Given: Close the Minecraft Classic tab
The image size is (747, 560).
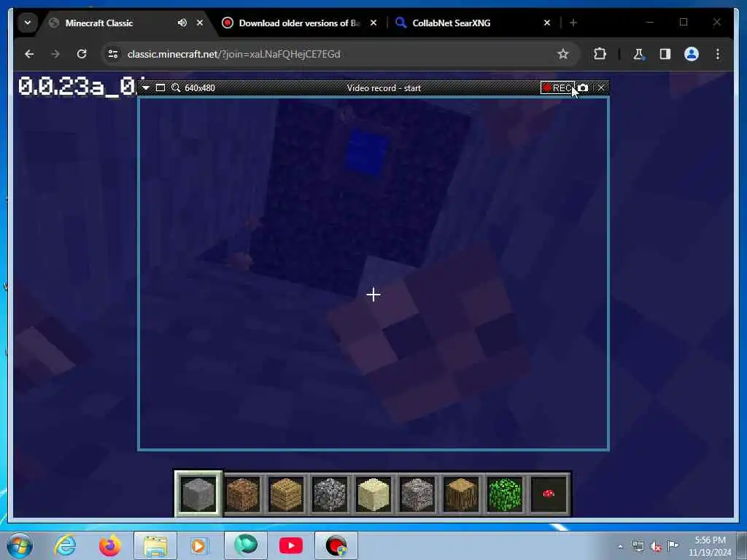Looking at the screenshot, I should click(200, 23).
